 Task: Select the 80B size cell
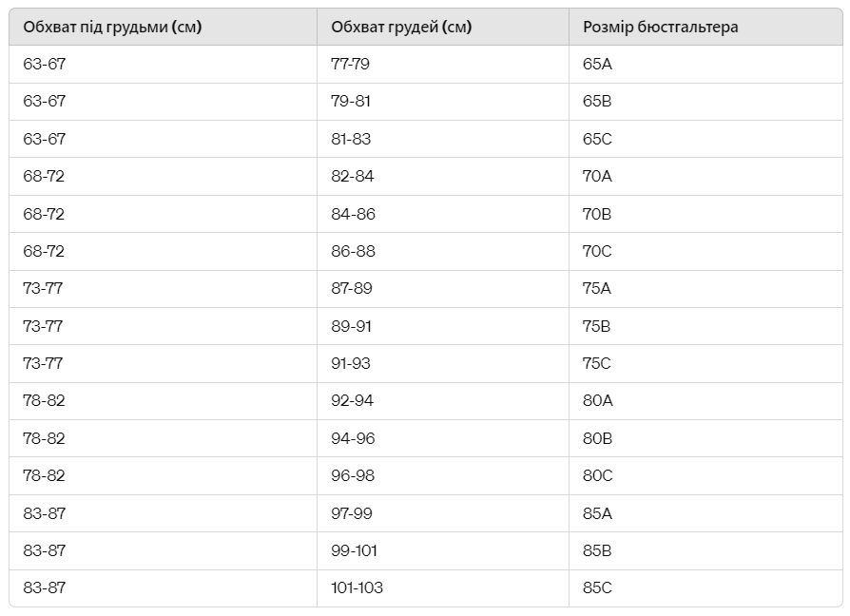tap(597, 438)
